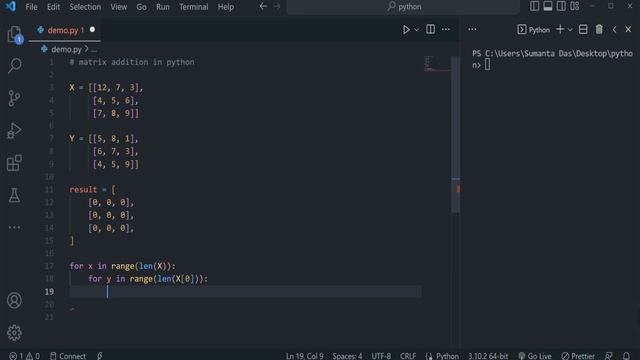
Task: Open the Explorer view in activity bar
Action: click(14, 34)
